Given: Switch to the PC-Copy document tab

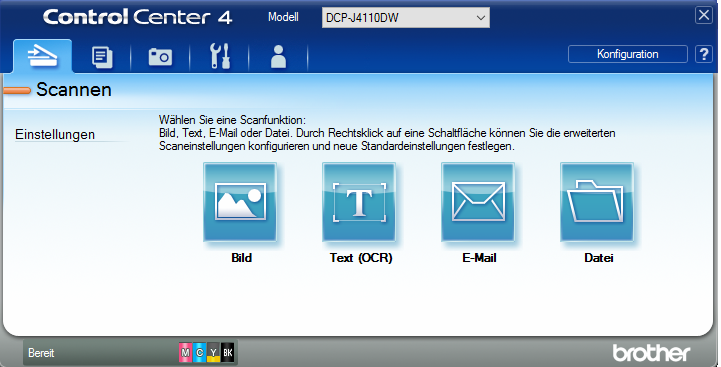Looking at the screenshot, I should click(x=102, y=57).
